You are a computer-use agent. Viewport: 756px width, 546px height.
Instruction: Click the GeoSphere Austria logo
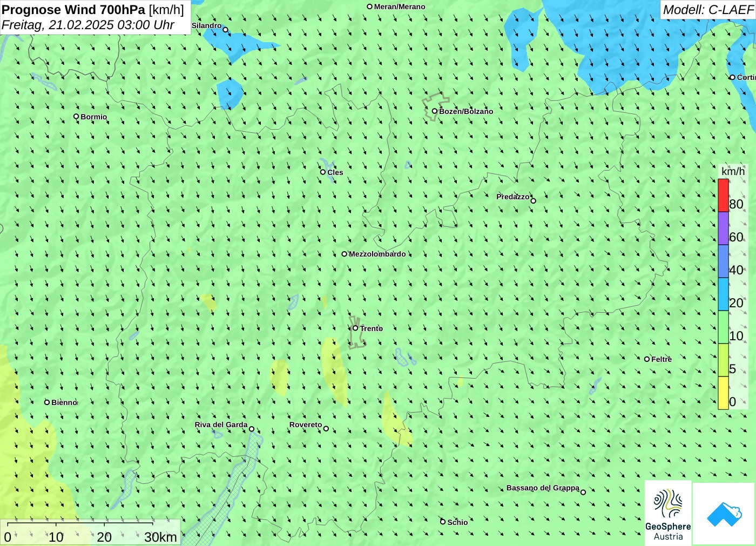tap(668, 513)
